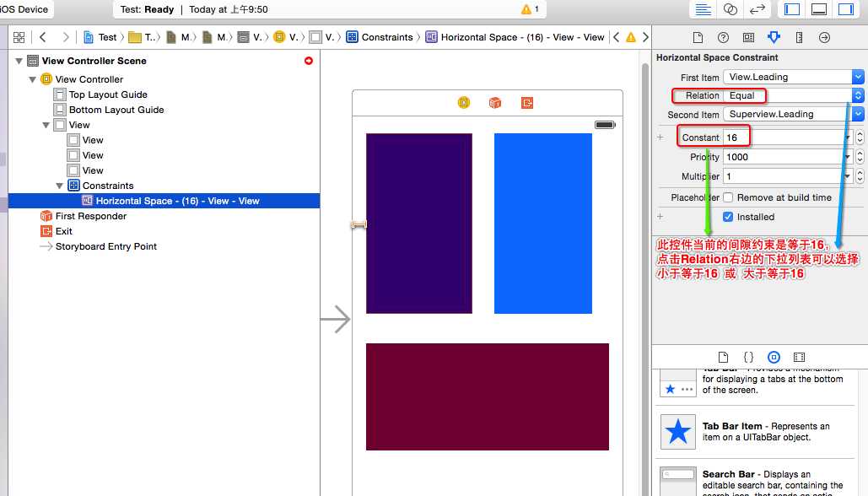Collapse View Controller Scene
The width and height of the screenshot is (868, 496).
point(19,61)
